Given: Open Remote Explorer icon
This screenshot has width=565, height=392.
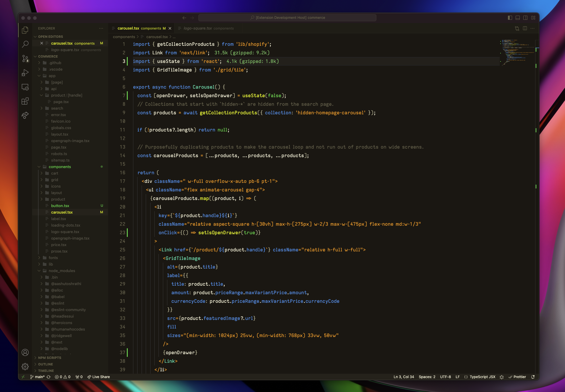Looking at the screenshot, I should (x=25, y=87).
